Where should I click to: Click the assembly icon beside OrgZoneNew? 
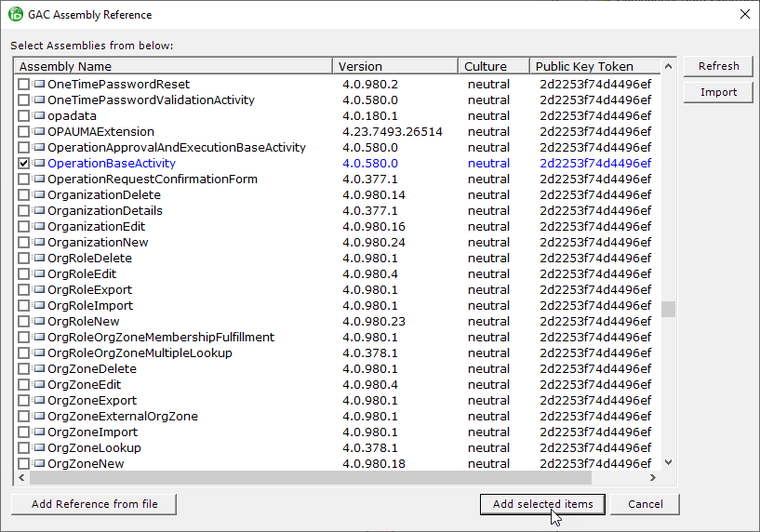click(39, 464)
